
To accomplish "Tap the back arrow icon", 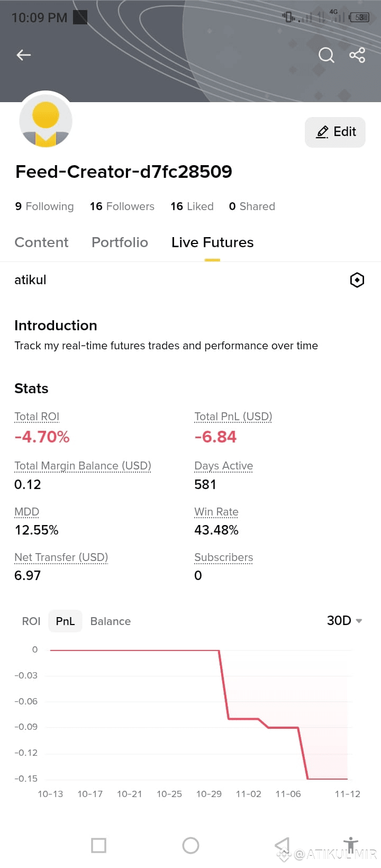I will (x=24, y=55).
